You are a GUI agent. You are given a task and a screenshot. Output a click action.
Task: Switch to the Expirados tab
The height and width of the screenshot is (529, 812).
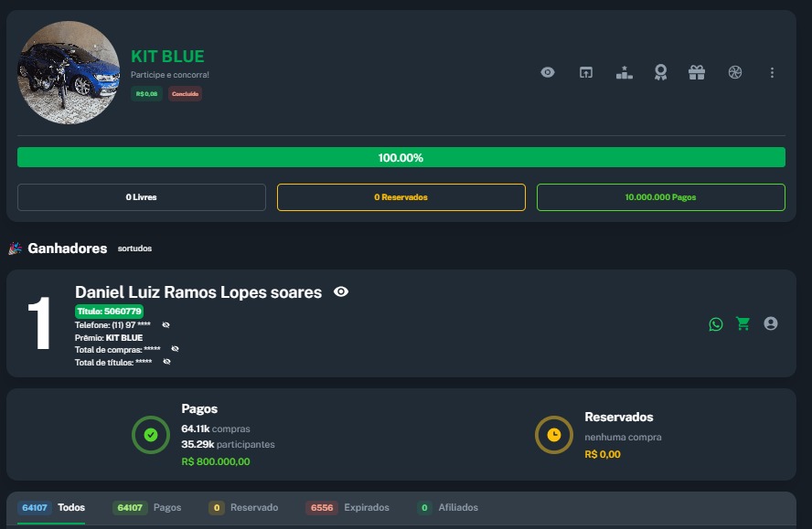(349, 507)
